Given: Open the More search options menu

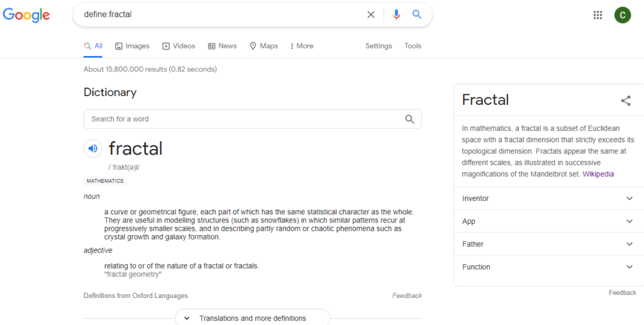Looking at the screenshot, I should pyautogui.click(x=301, y=46).
